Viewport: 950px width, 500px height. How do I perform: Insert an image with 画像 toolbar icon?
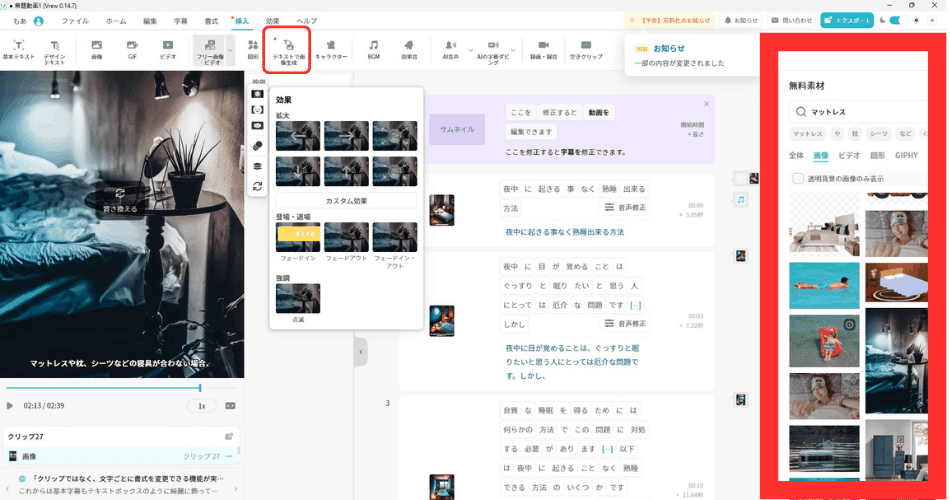pos(96,50)
